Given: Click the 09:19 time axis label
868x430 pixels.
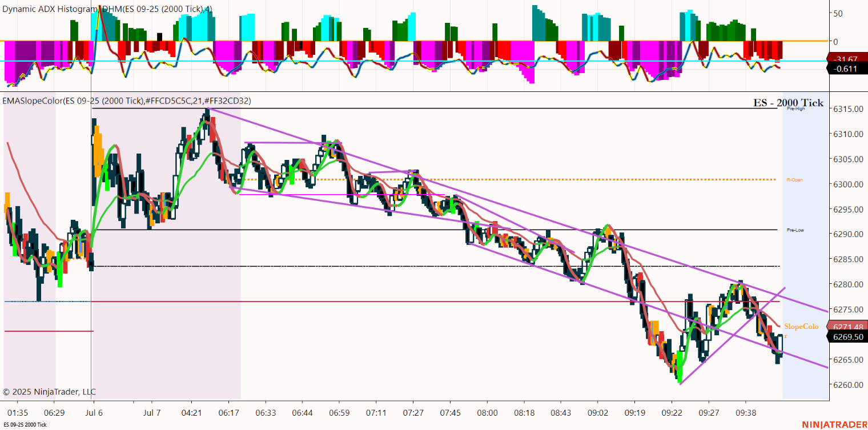Looking at the screenshot, I should tap(635, 412).
